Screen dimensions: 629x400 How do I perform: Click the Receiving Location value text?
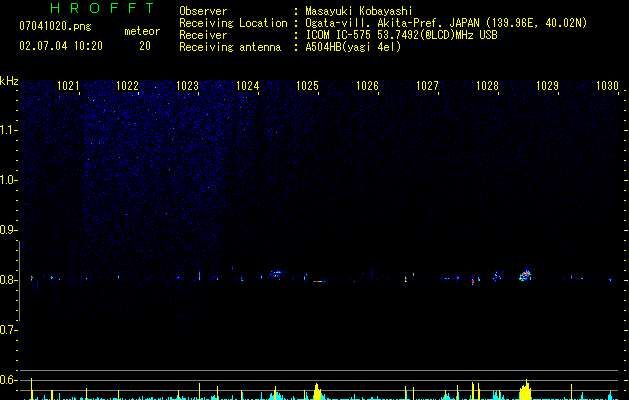point(446,23)
